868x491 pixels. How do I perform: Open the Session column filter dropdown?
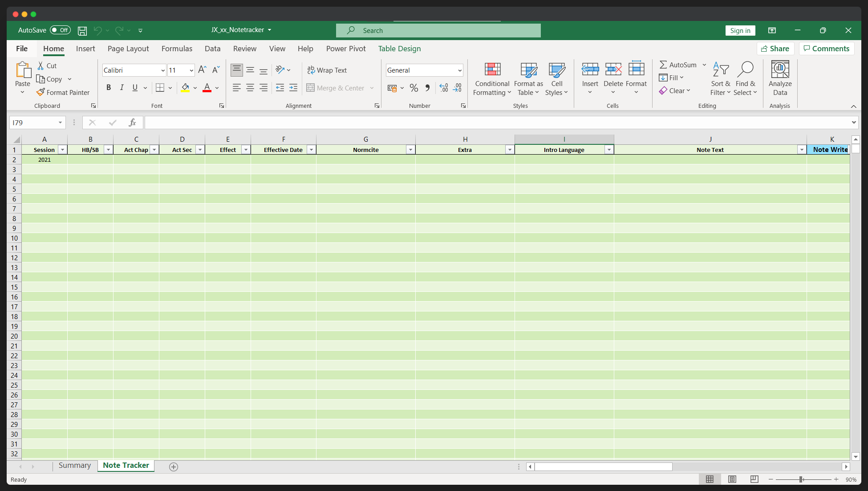click(63, 150)
